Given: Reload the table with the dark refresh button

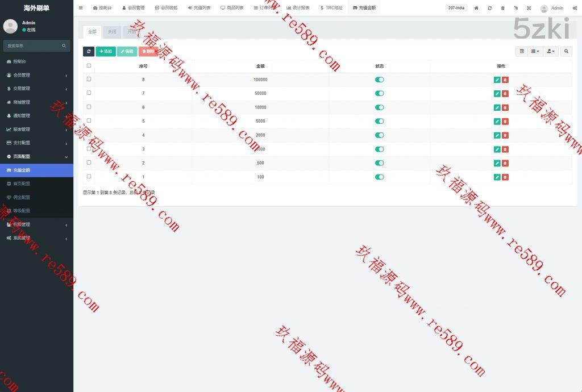Looking at the screenshot, I should pos(89,51).
